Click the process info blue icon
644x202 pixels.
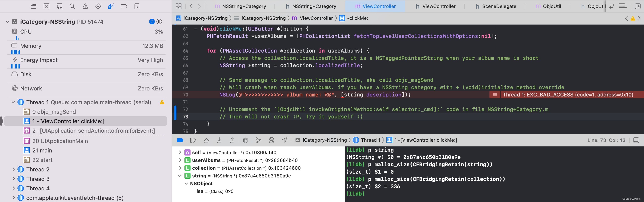(x=152, y=22)
